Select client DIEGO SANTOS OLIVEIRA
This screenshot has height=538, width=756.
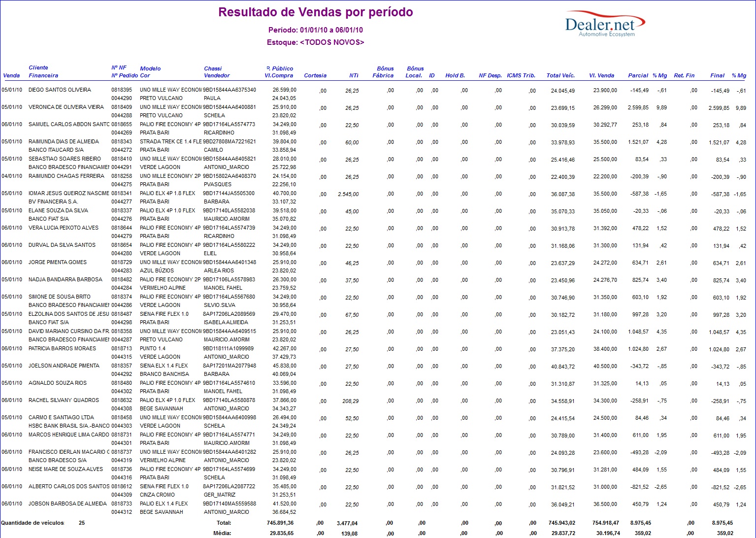60,90
